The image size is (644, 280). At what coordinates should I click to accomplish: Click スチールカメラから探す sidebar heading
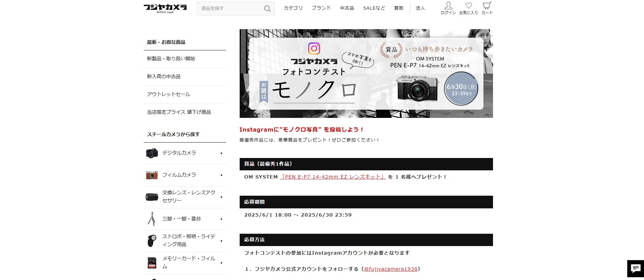click(173, 134)
